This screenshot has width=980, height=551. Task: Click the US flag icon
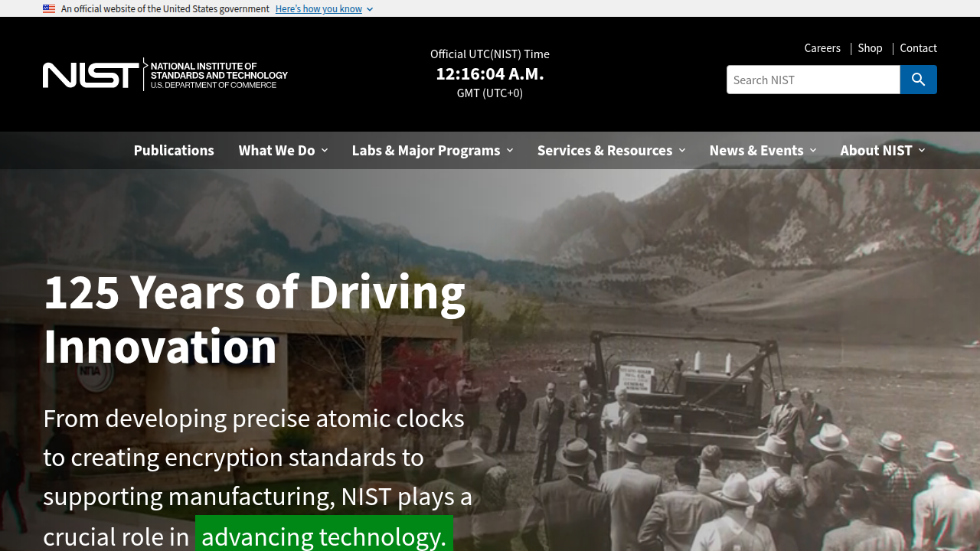tap(49, 9)
